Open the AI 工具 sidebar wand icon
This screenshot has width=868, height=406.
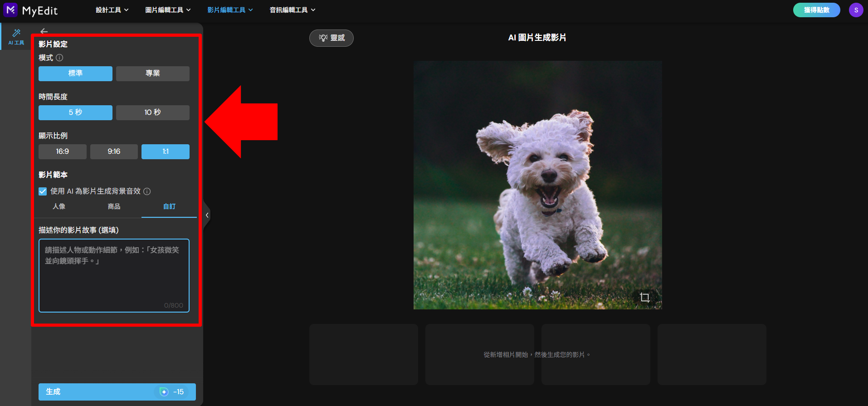[x=16, y=33]
